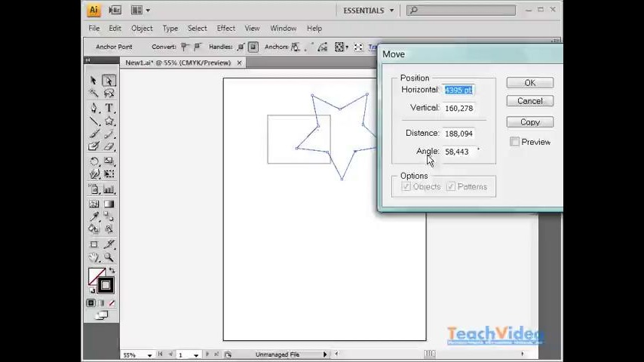The width and height of the screenshot is (644, 362).
Task: Select the Hand tool
Action: pyautogui.click(x=94, y=258)
